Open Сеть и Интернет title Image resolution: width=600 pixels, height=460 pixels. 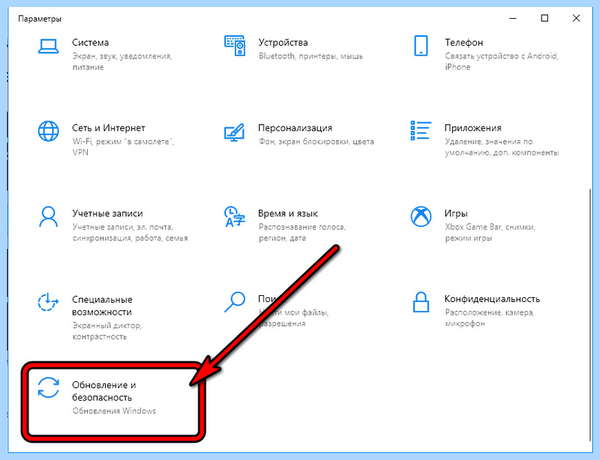109,127
